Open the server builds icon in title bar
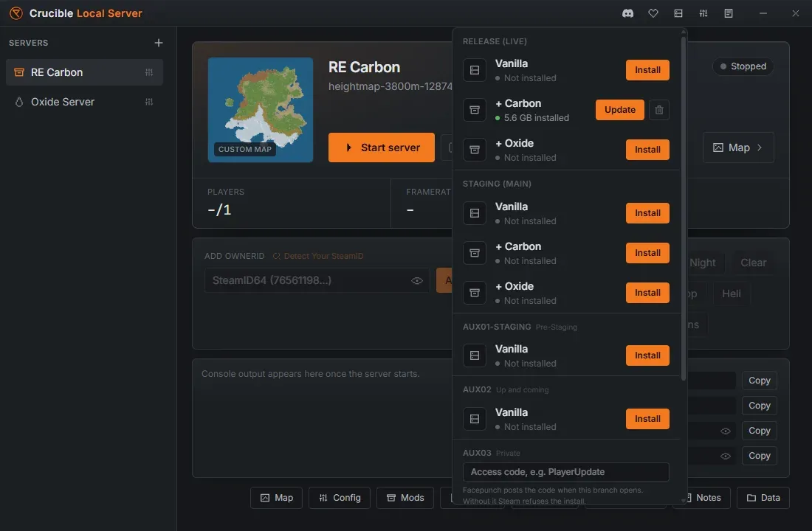This screenshot has width=812, height=531. 678,13
